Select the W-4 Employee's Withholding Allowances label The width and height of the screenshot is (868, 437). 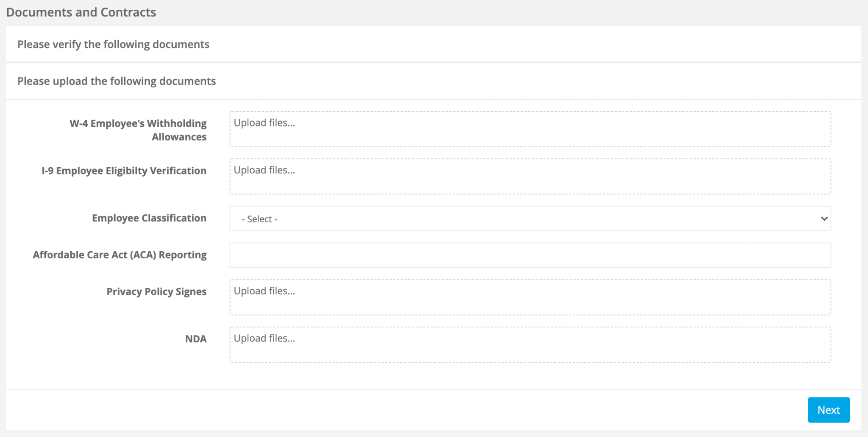coord(138,130)
